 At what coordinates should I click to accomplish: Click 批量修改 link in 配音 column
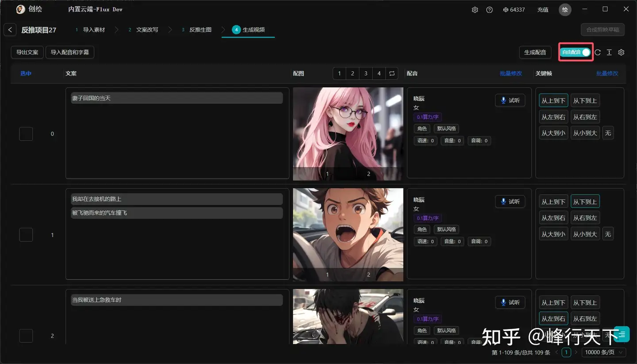pos(511,73)
